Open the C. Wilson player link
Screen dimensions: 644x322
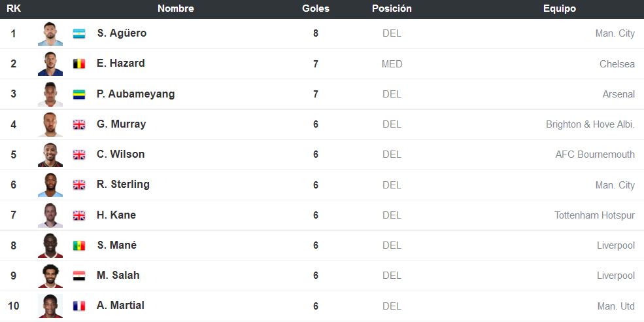click(x=121, y=154)
